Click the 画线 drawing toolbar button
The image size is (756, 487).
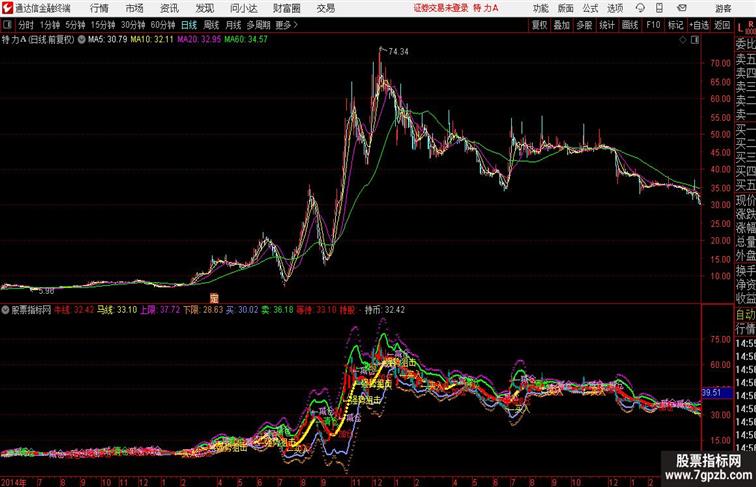[630, 25]
